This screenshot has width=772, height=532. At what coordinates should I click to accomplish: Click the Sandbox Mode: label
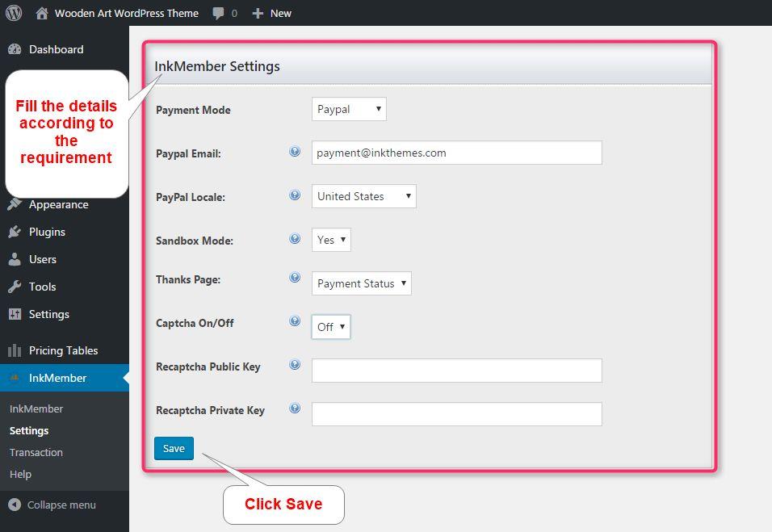(x=195, y=241)
